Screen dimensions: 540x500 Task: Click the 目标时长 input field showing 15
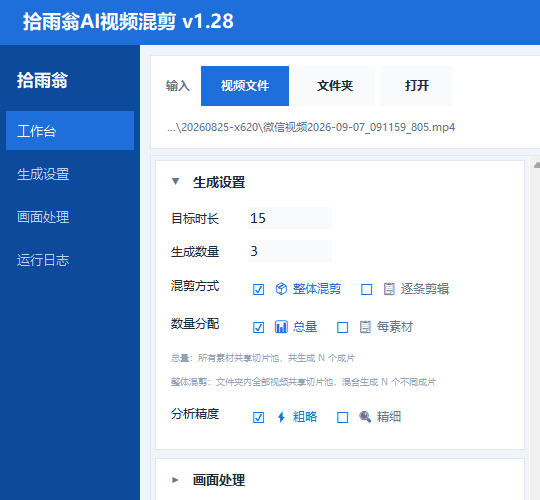[290, 218]
